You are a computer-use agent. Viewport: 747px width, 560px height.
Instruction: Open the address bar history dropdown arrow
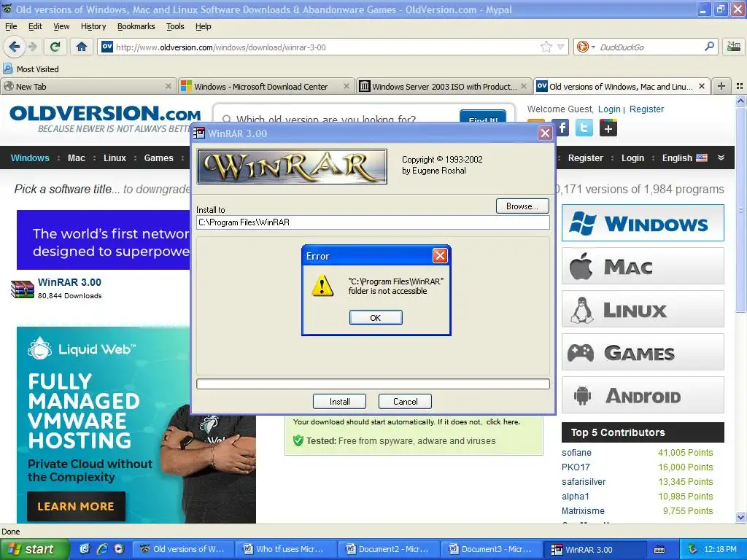(561, 47)
